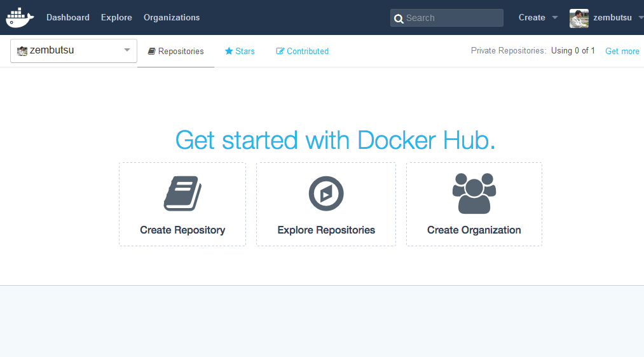Click the 'Get started with Docker Hub.' heading
Image resolution: width=644 pixels, height=357 pixels.
tap(335, 140)
